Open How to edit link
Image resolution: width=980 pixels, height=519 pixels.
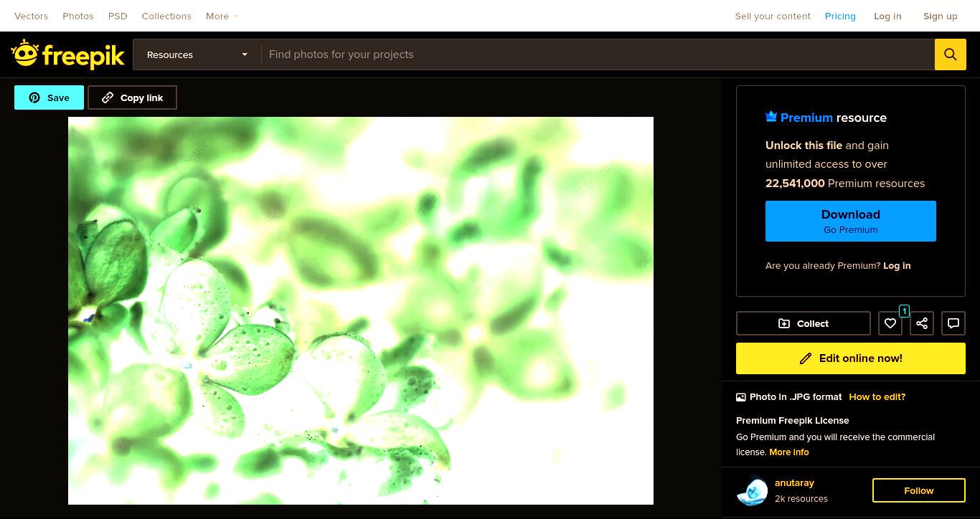click(x=877, y=397)
